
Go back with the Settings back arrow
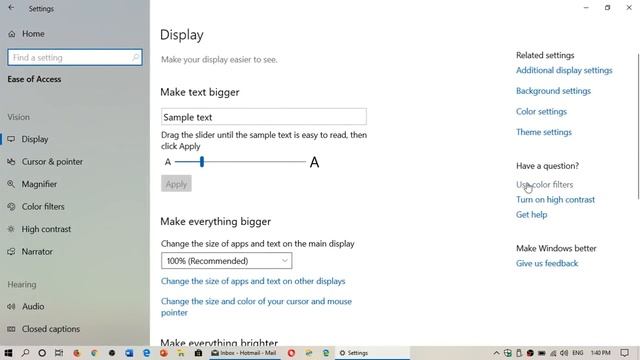(x=11, y=8)
